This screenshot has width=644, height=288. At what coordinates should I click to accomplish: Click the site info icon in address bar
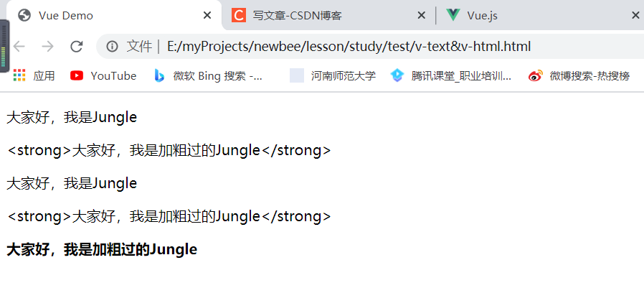click(112, 47)
